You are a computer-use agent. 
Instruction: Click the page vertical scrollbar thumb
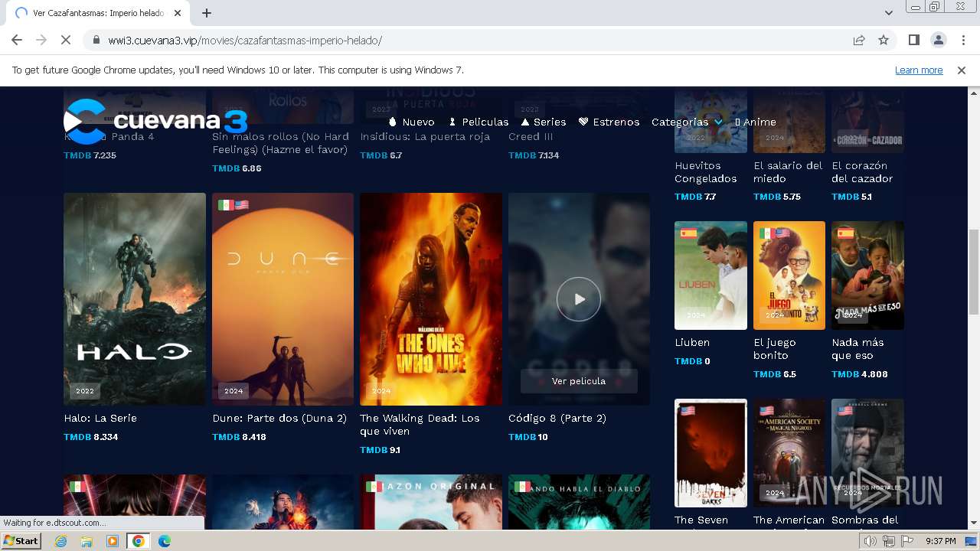point(973,271)
